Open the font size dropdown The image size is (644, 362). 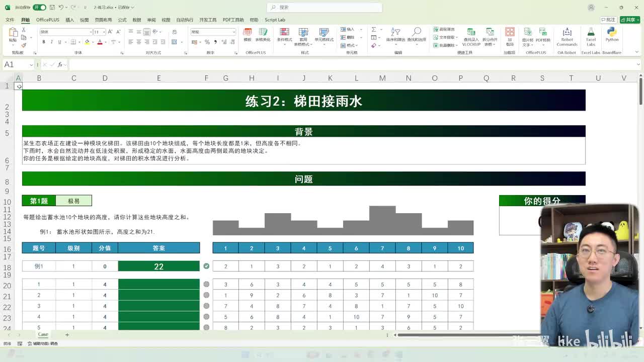104,32
